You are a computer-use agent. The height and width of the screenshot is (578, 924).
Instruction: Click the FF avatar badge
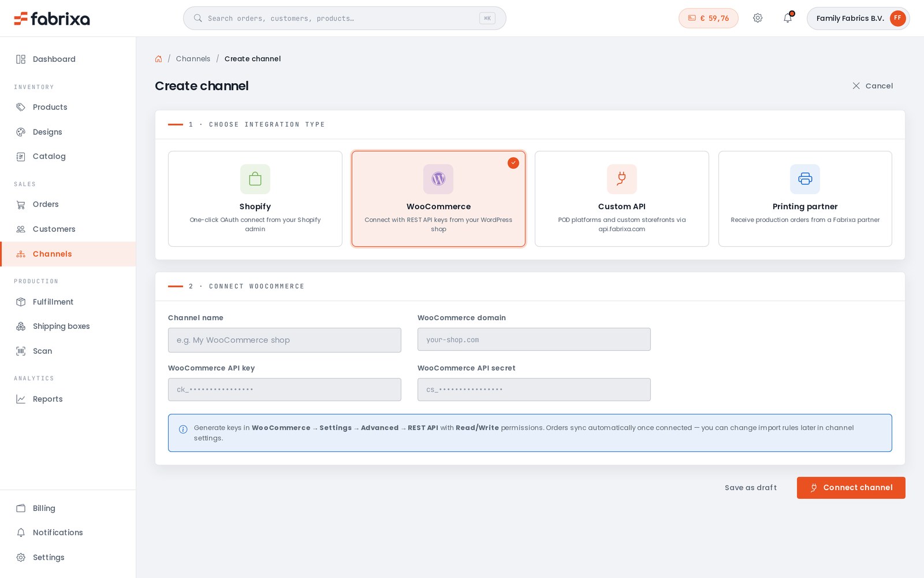pyautogui.click(x=897, y=18)
